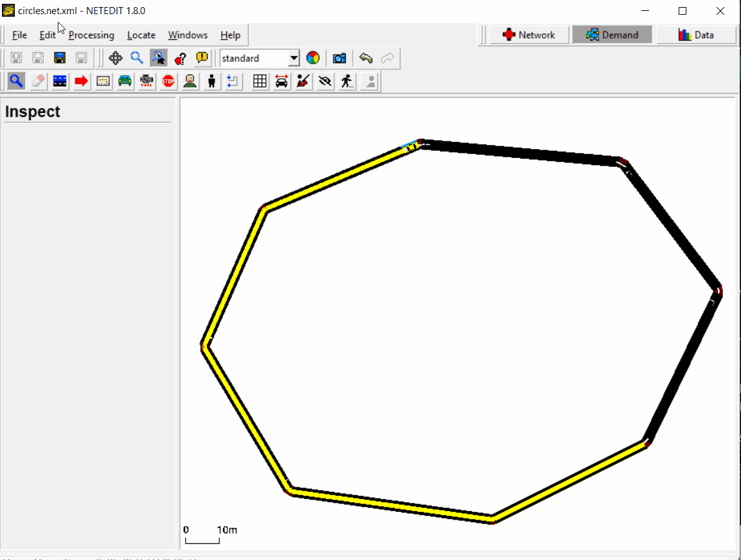Open the Vehicle Type mode
741x560 pixels.
point(147,81)
